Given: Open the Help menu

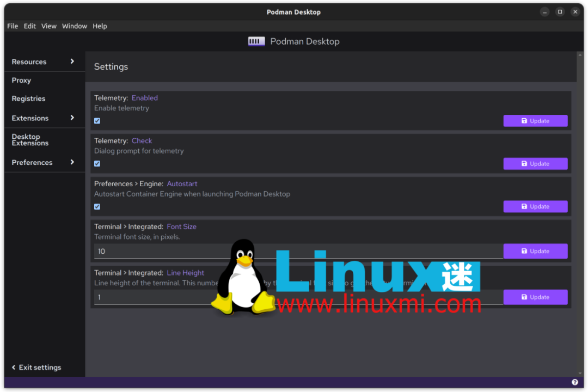Looking at the screenshot, I should 100,26.
